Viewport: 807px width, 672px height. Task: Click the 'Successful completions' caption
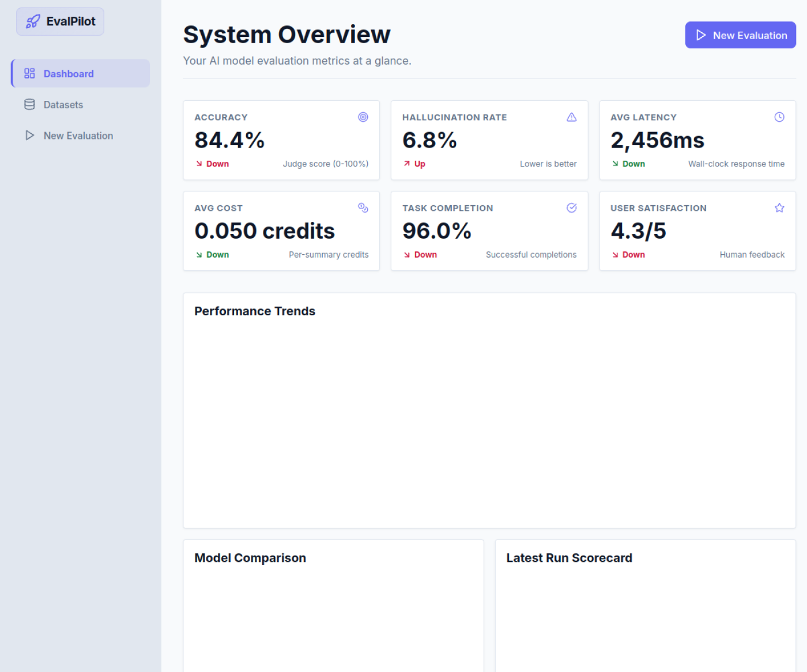[x=531, y=255]
